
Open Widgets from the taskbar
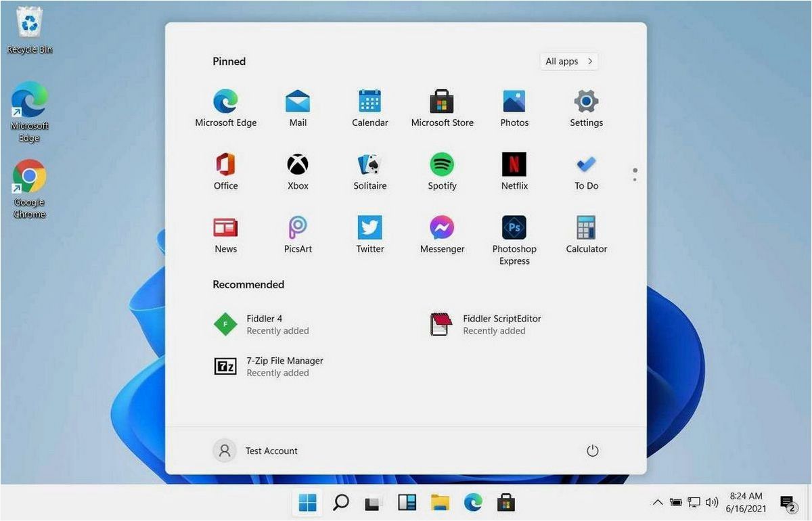(407, 502)
